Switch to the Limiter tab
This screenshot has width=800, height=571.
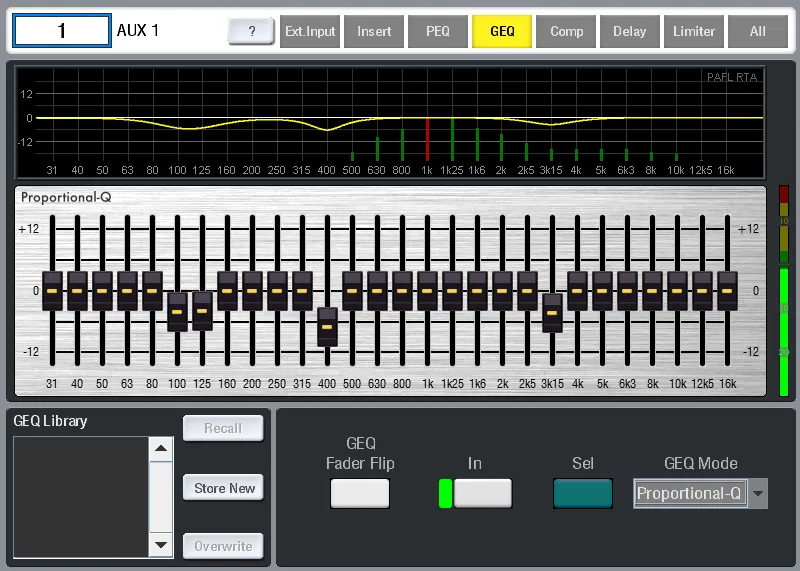(x=694, y=31)
